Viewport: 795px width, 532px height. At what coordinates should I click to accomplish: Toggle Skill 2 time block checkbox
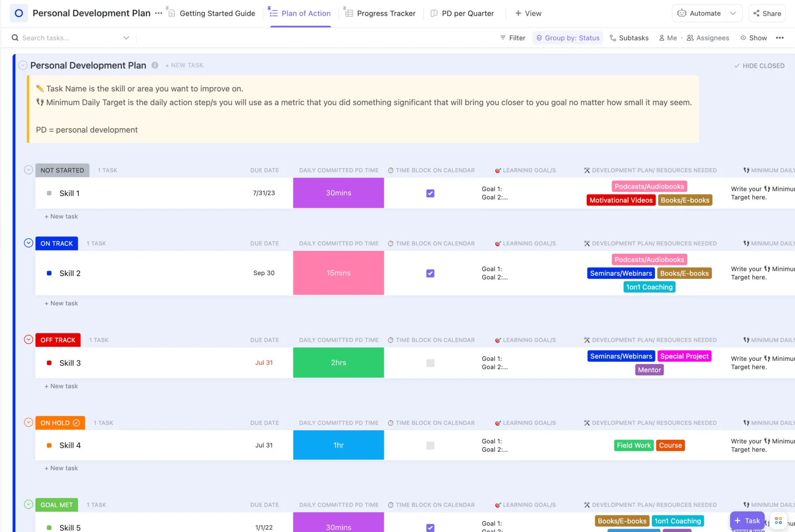pyautogui.click(x=430, y=273)
